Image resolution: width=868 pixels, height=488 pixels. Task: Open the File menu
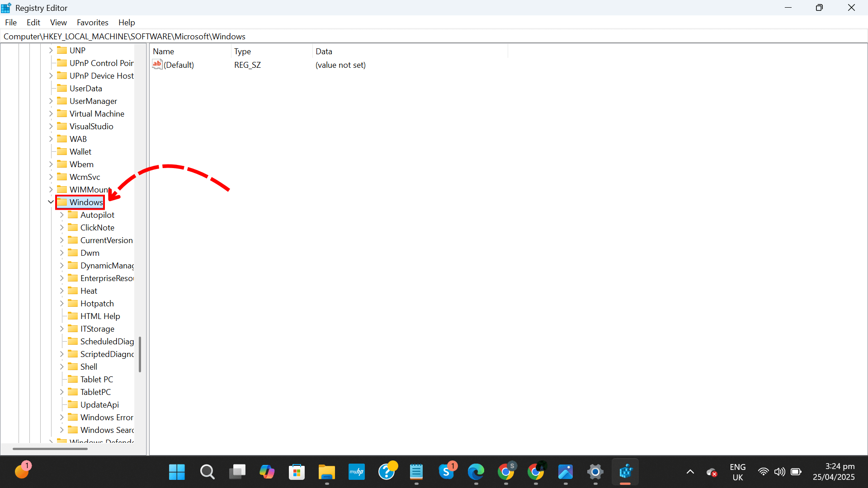click(x=10, y=22)
